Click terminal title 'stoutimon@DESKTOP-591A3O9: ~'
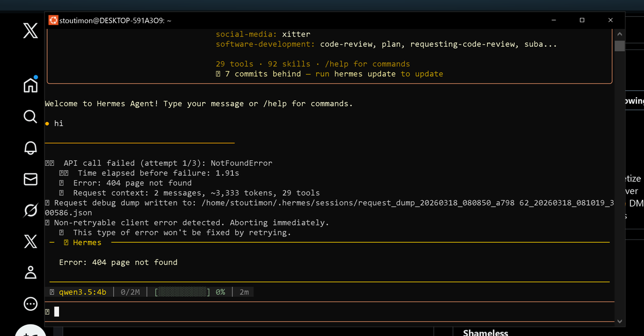The height and width of the screenshot is (336, 644). click(115, 20)
